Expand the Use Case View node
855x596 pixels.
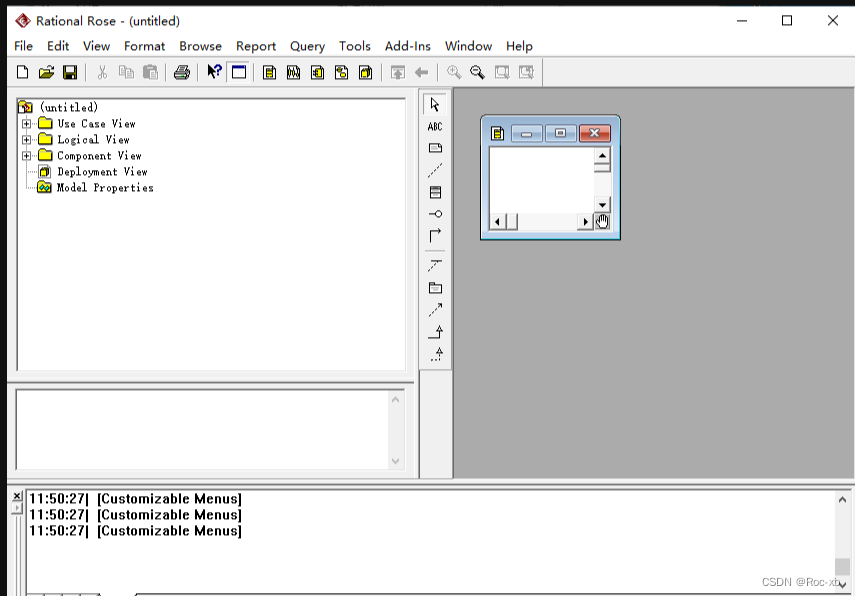(26, 124)
